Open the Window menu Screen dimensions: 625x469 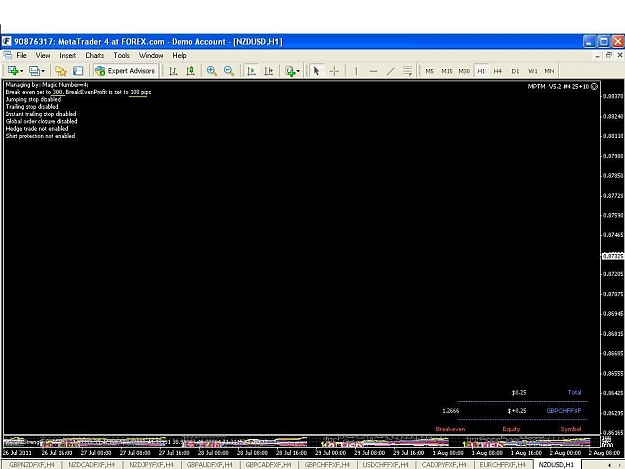coord(151,55)
